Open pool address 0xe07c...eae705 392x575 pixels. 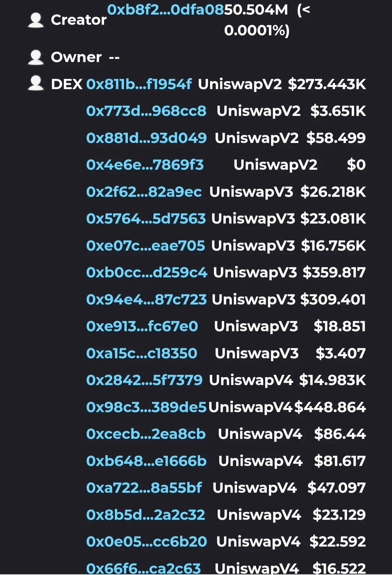point(146,246)
